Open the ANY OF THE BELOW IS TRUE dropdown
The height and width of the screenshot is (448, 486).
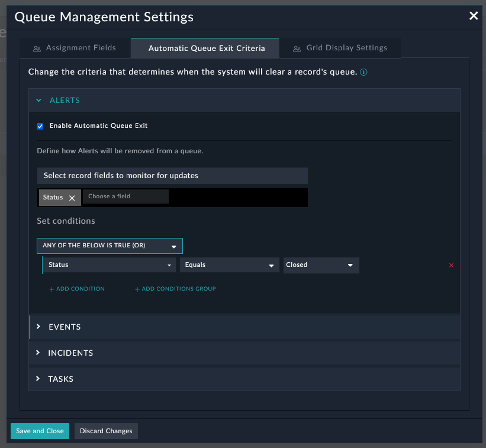tap(110, 246)
